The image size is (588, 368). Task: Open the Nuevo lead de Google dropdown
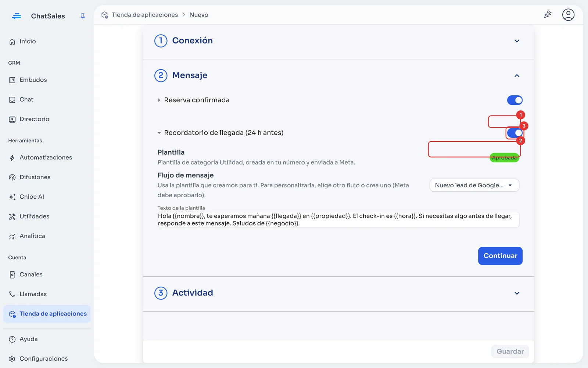474,185
